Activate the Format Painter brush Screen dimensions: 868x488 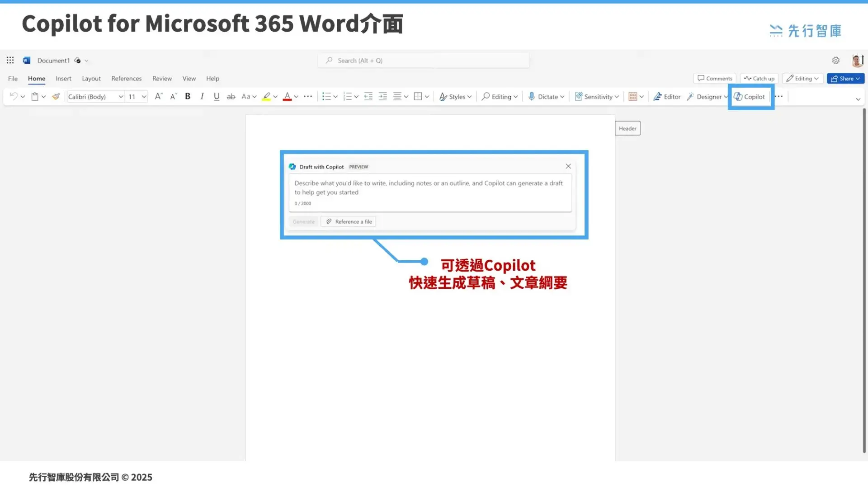[56, 96]
